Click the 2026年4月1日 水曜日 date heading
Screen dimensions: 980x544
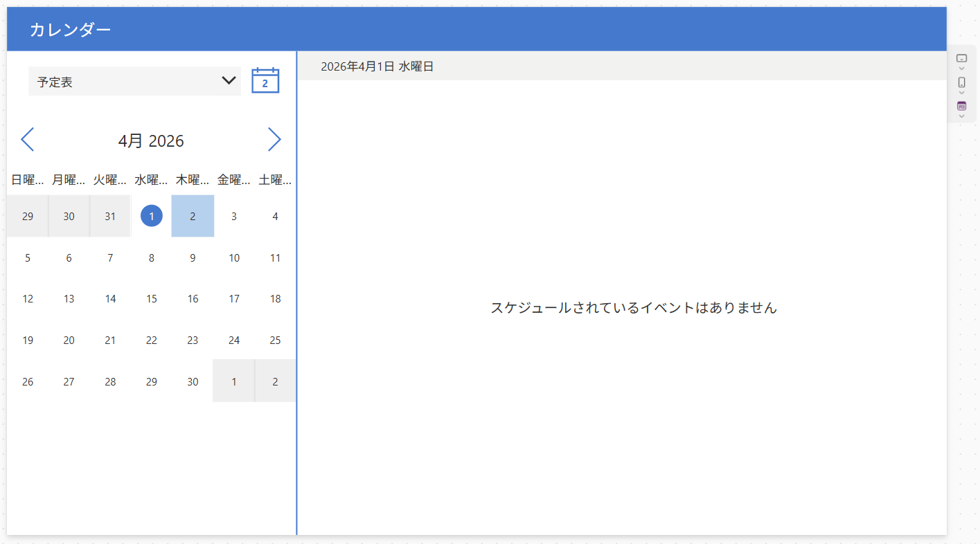pos(377,66)
